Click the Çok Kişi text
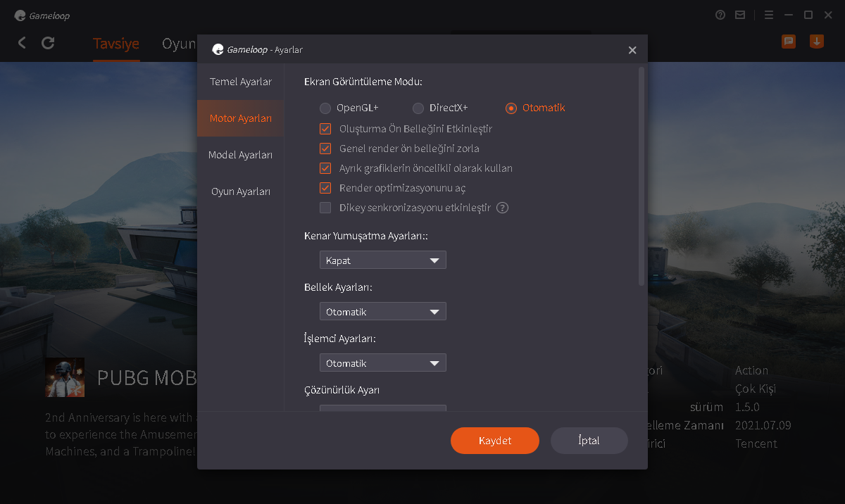 pyautogui.click(x=756, y=389)
